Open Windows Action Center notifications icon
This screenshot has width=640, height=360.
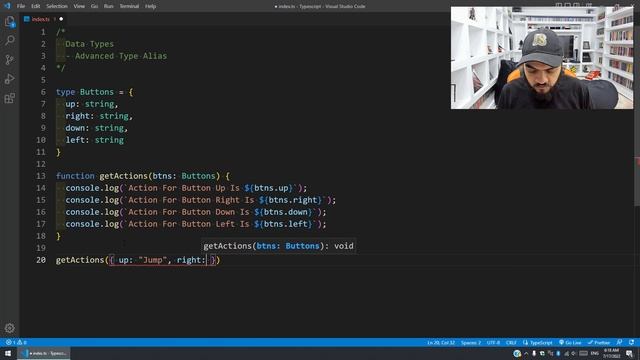630,353
